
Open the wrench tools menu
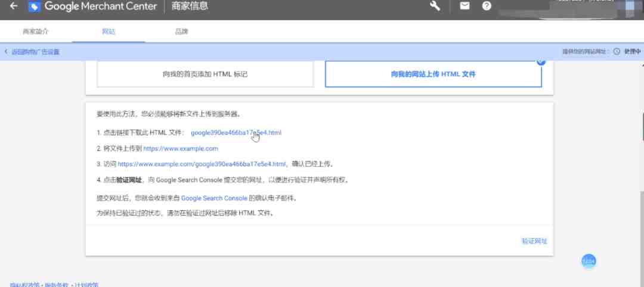pos(435,6)
